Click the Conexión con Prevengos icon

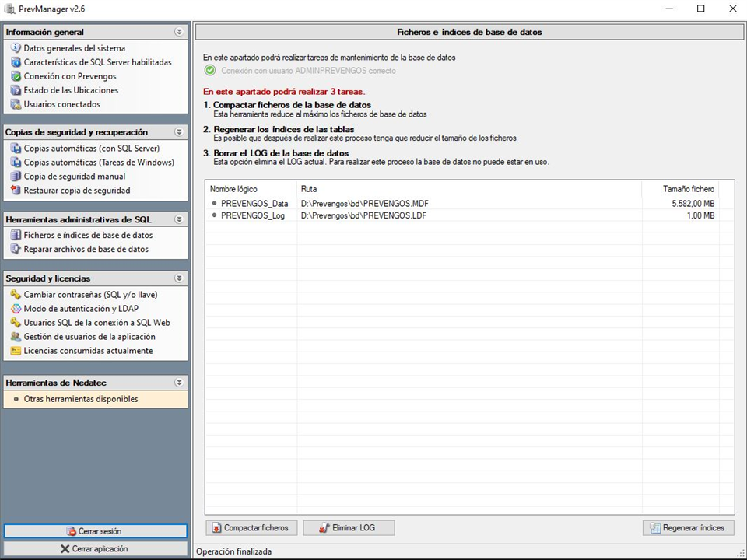16,76
